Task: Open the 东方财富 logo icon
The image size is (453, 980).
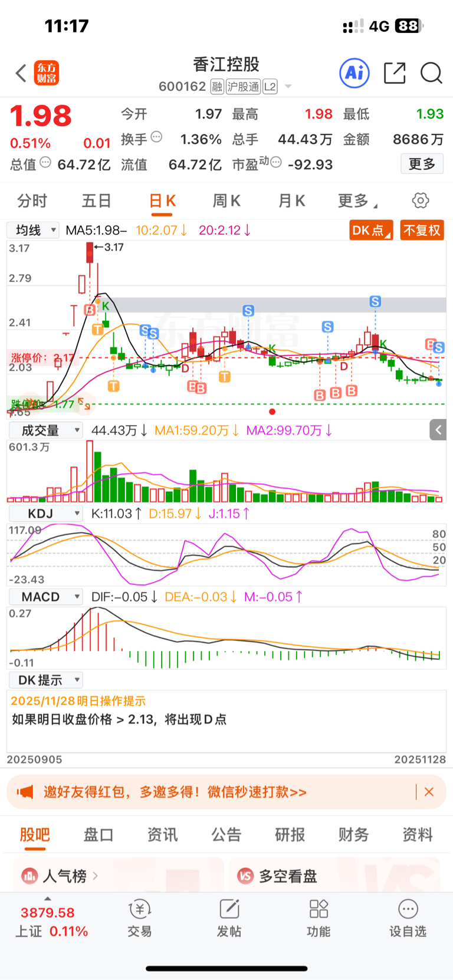Action: pyautogui.click(x=47, y=73)
